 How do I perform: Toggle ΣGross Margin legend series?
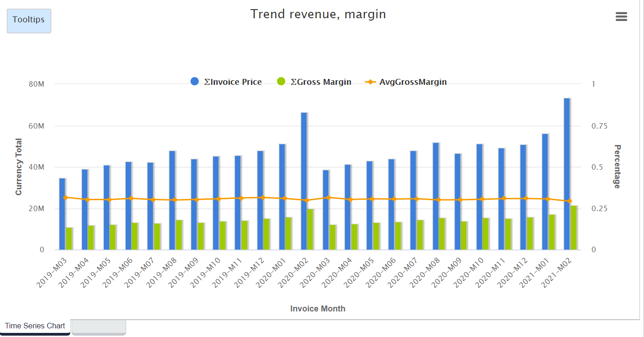(321, 82)
